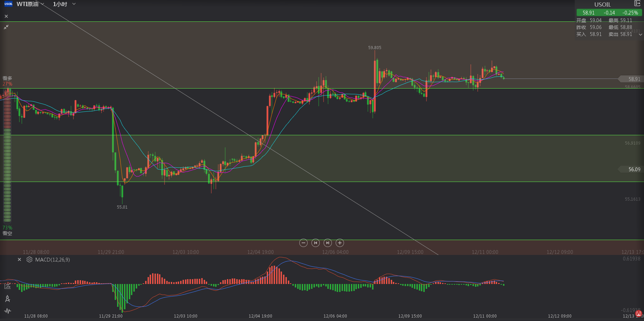This screenshot has height=321, width=644.
Task: Select the compass drawing tools icon
Action: pyautogui.click(x=8, y=299)
